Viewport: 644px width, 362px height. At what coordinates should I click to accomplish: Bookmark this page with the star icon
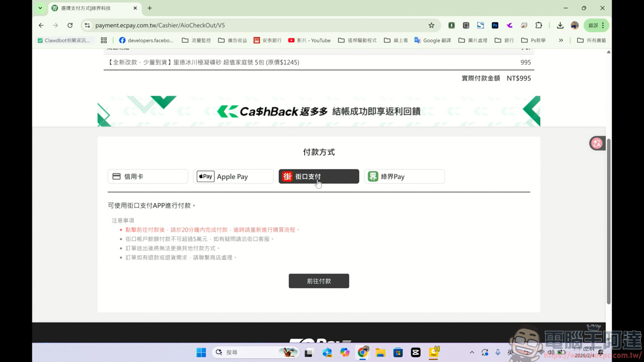click(x=431, y=25)
